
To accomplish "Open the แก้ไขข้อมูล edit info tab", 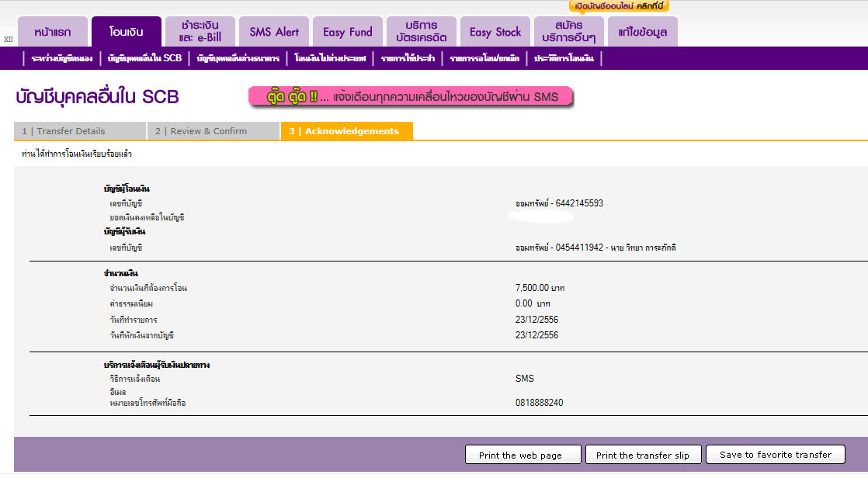I will tap(643, 32).
